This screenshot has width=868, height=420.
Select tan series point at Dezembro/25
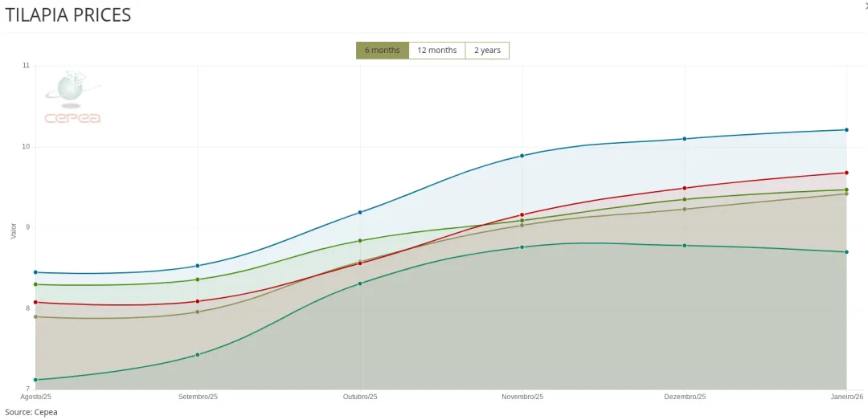click(x=684, y=209)
